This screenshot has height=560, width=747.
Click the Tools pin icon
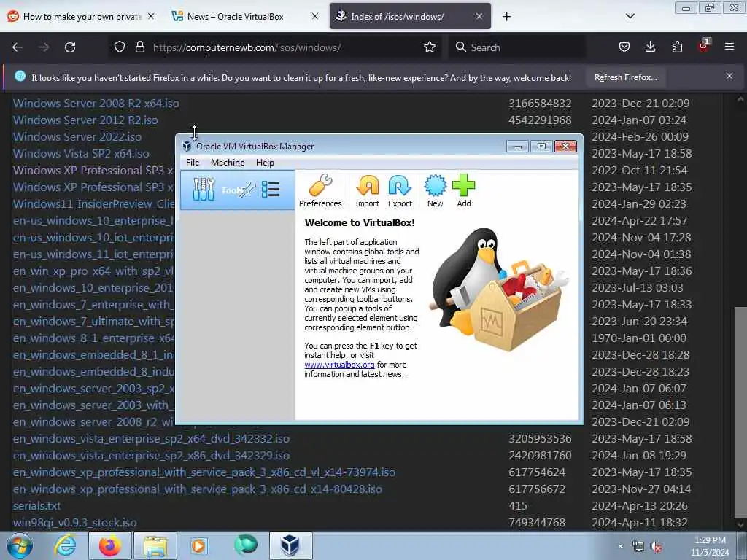(248, 190)
